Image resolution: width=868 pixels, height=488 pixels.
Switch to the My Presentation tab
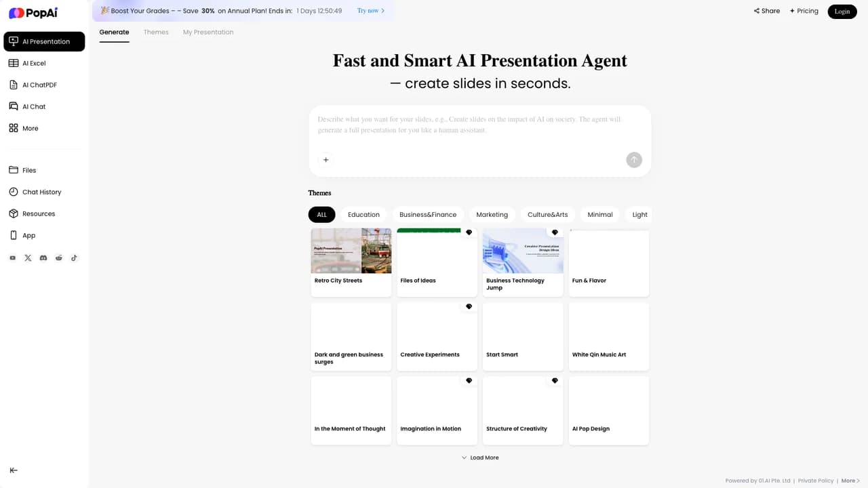tap(208, 32)
